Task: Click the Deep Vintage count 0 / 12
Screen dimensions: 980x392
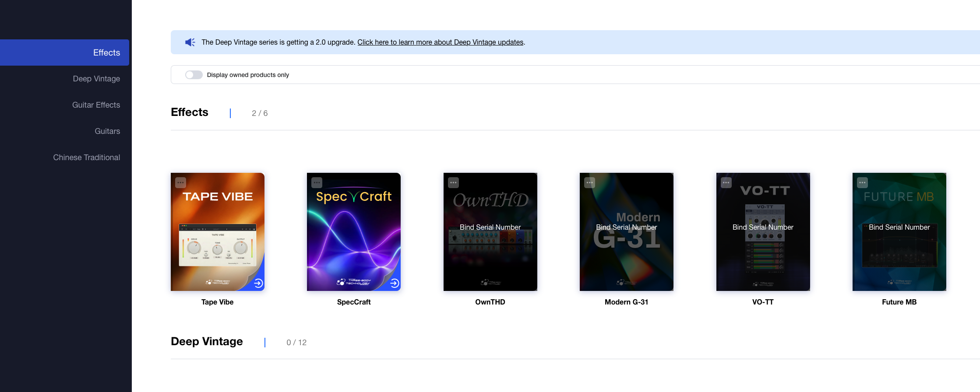Action: coord(296,343)
